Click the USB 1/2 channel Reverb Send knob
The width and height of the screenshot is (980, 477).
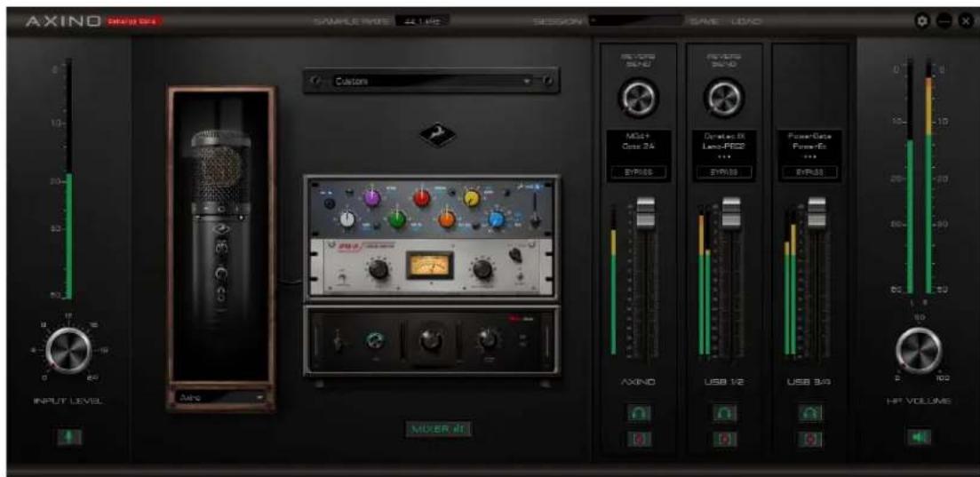pyautogui.click(x=724, y=96)
